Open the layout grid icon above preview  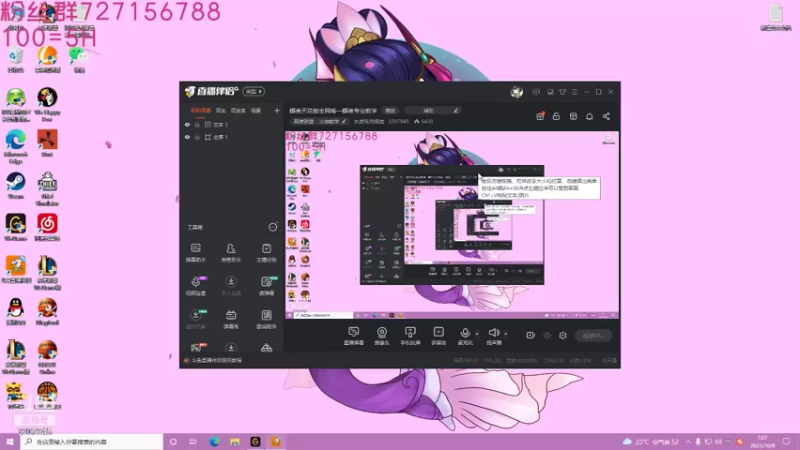(573, 116)
